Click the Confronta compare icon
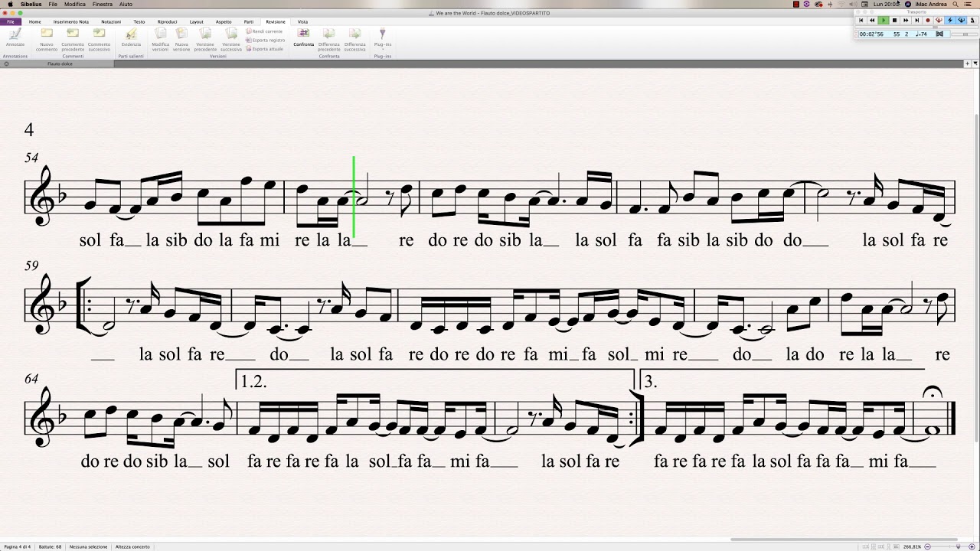980x551 pixels. 303,37
